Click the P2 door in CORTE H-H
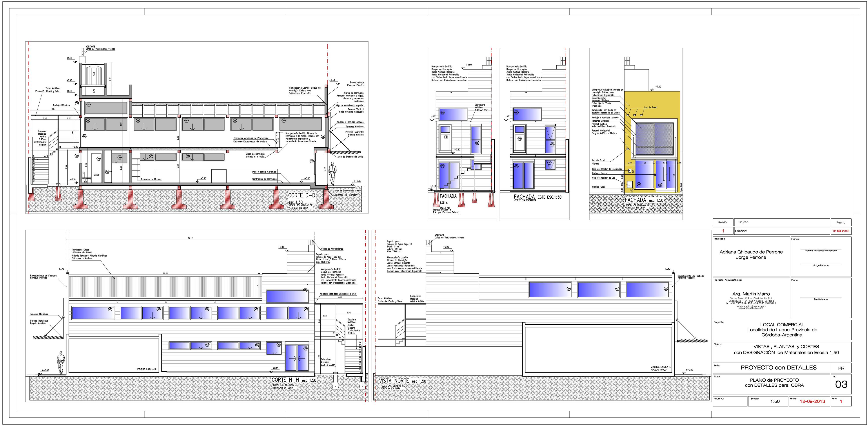The height and width of the screenshot is (428, 868). point(296,358)
